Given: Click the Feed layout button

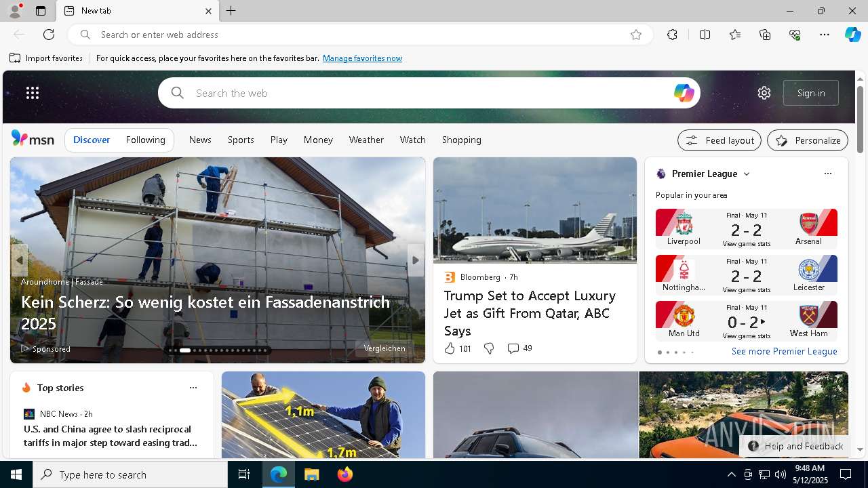Looking at the screenshot, I should 719,140.
